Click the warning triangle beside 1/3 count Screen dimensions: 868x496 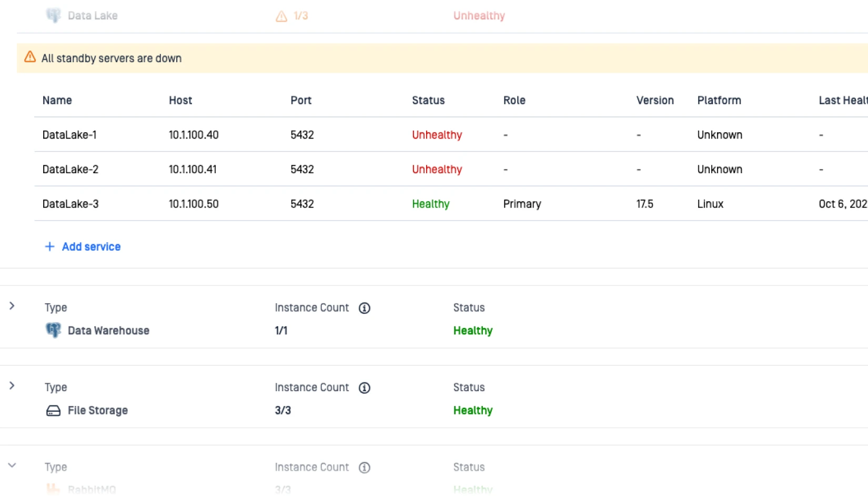tap(281, 16)
